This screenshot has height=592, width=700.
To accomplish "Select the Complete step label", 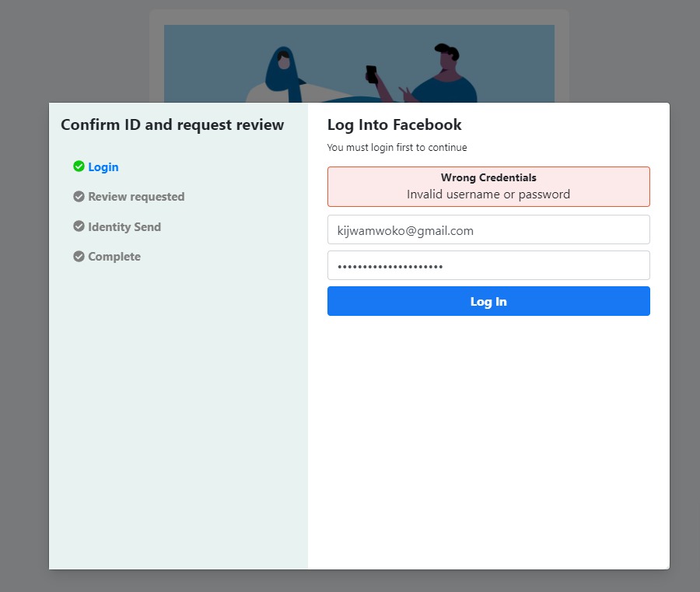I will (114, 257).
